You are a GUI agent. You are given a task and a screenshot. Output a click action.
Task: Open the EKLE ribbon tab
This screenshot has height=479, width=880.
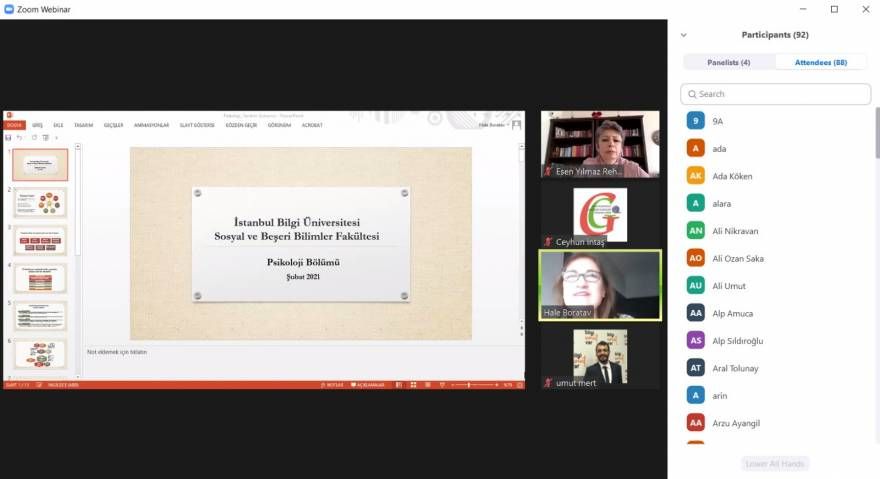pos(58,125)
